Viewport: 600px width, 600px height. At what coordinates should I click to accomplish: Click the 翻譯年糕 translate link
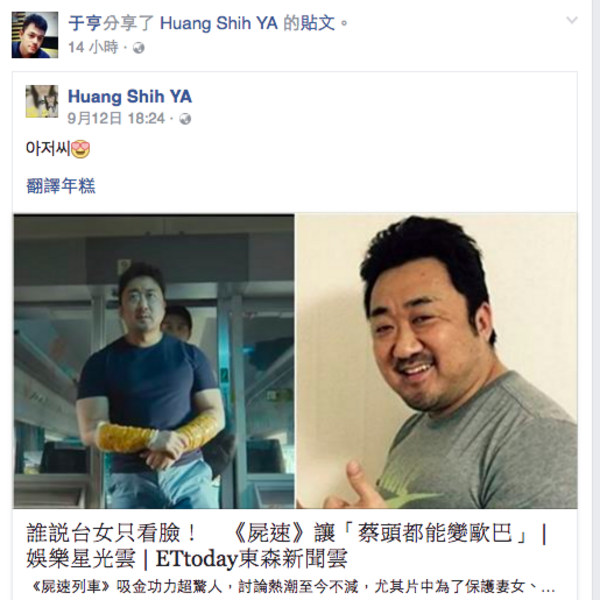tap(61, 186)
